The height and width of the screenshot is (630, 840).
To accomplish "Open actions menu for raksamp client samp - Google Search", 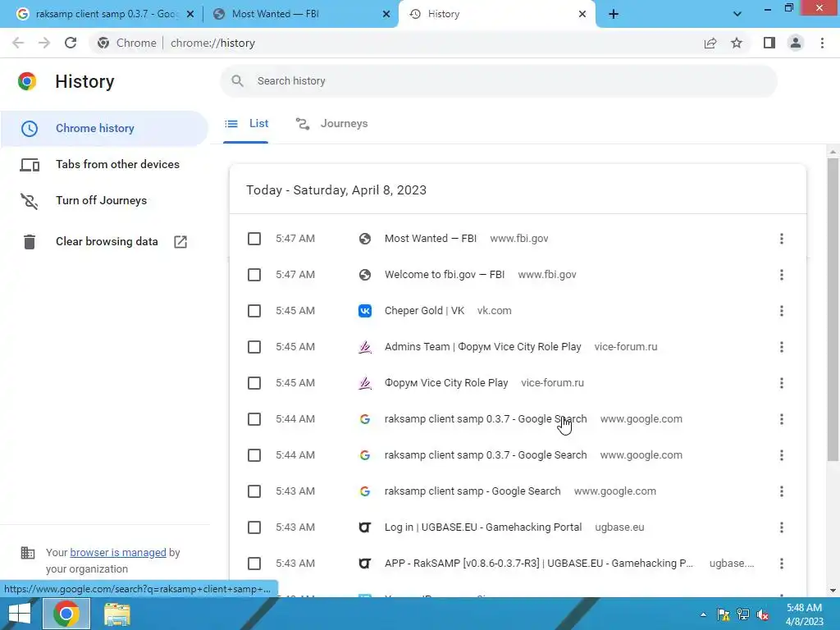I will coord(782,491).
